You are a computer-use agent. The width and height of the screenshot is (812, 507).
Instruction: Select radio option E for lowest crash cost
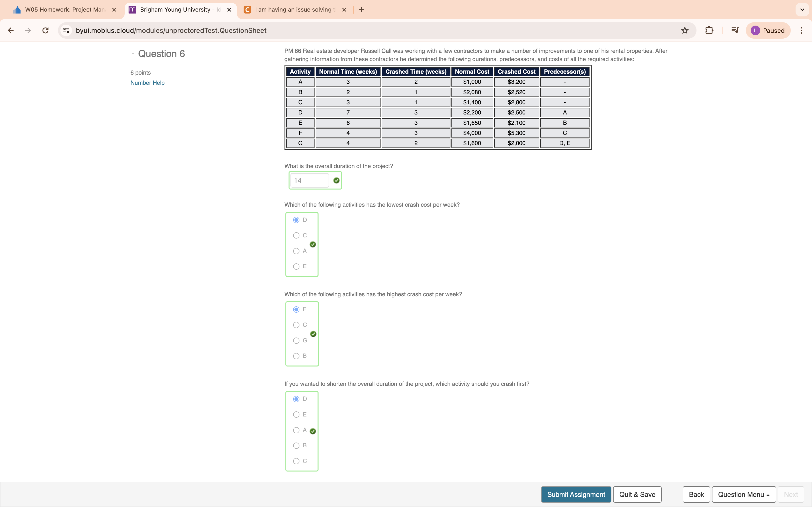[x=296, y=266]
